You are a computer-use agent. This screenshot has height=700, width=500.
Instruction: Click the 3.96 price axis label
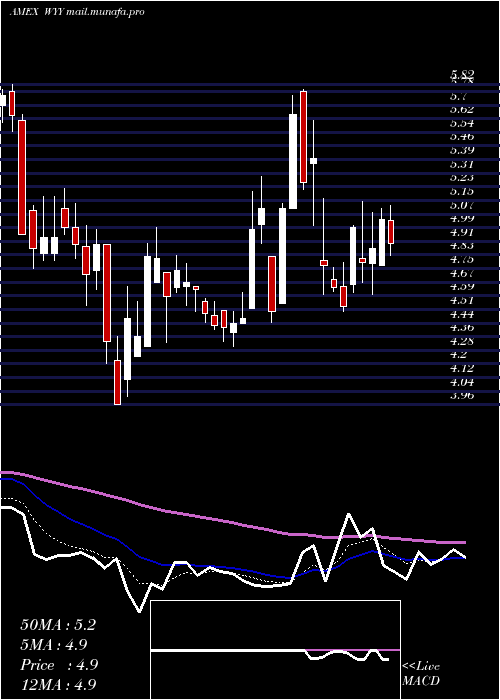coord(462,396)
